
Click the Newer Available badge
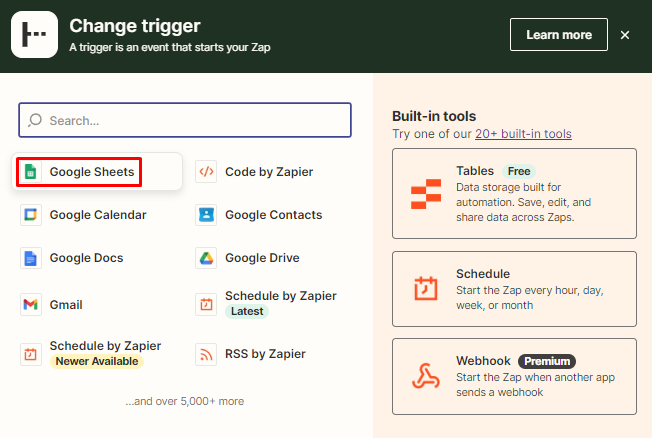tap(97, 361)
